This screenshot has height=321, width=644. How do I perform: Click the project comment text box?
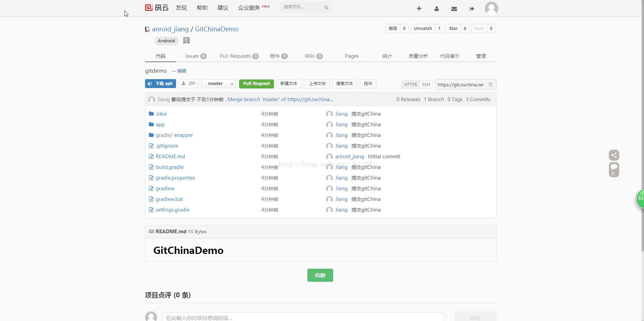[303, 317]
